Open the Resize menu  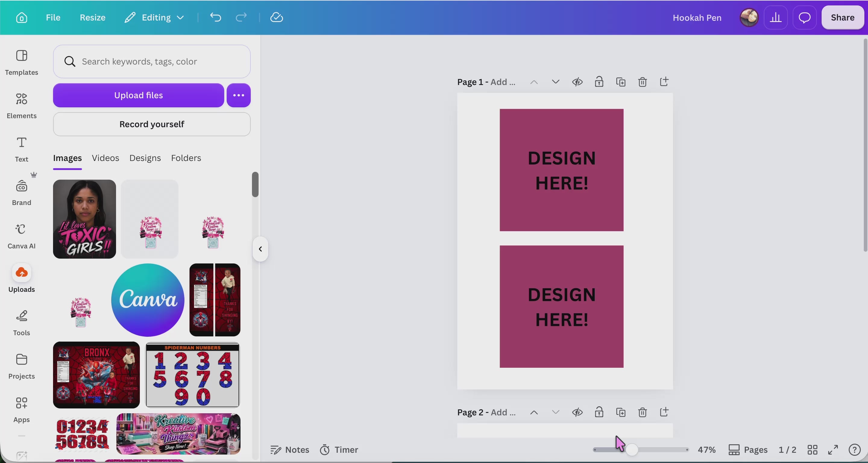click(x=92, y=17)
